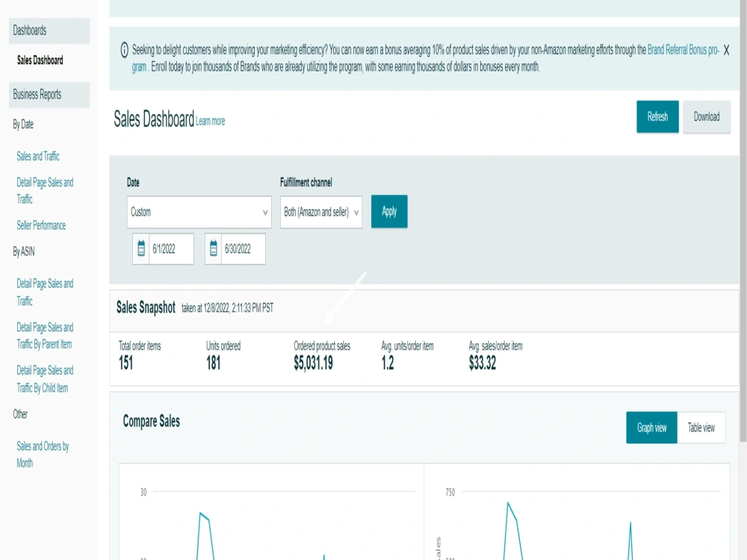The image size is (747, 560).
Task: Switch to Graph view
Action: tap(651, 428)
